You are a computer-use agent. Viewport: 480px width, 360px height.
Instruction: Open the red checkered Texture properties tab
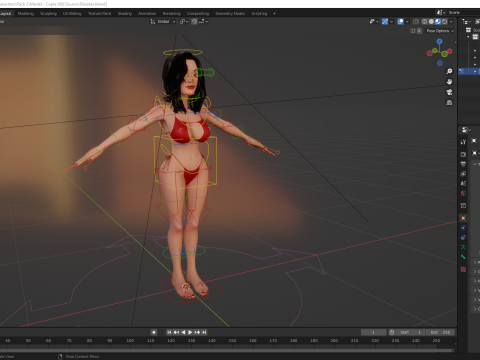(x=463, y=269)
